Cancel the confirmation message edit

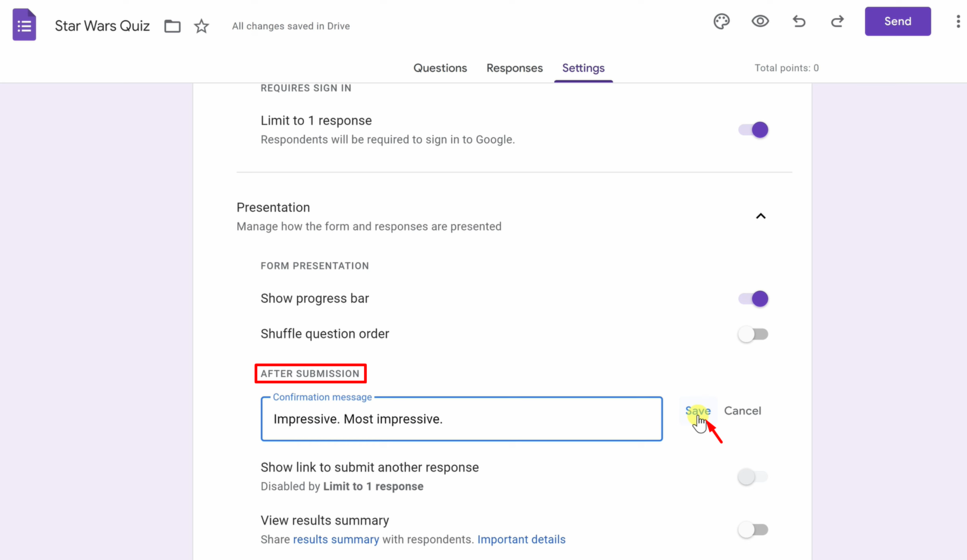[742, 411]
